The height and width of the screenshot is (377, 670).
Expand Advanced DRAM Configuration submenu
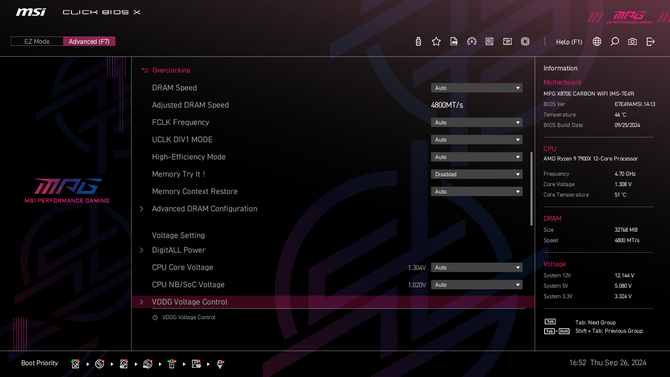tap(205, 209)
